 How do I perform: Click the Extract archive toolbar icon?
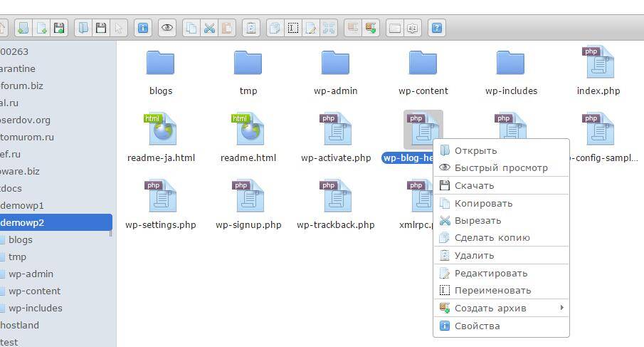tap(353, 28)
